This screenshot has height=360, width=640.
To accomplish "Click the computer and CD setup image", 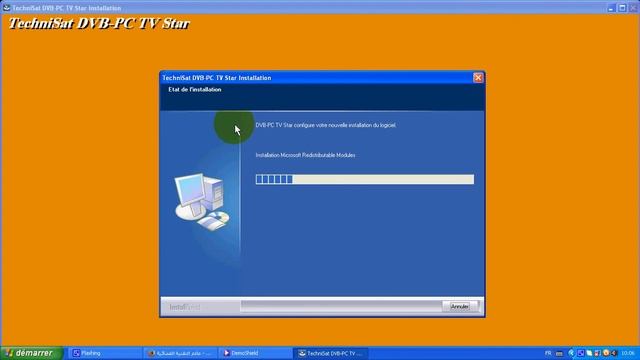I will 202,202.
